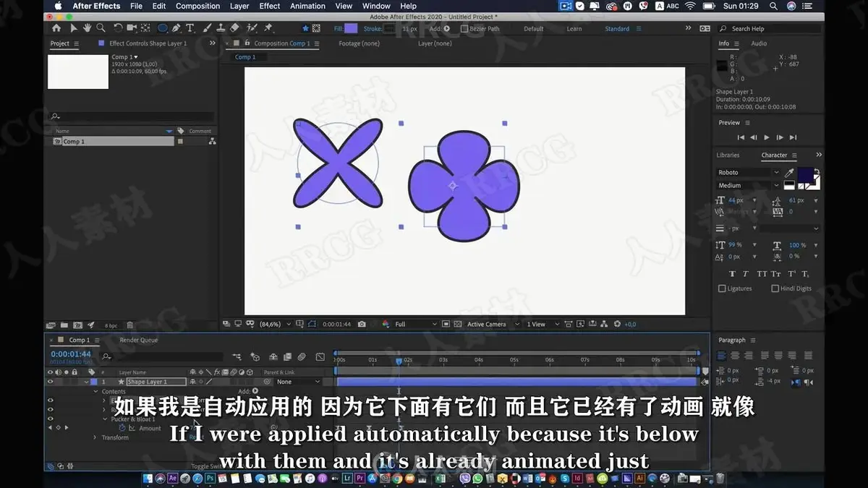
Task: Click the Search Help field
Action: pyautogui.click(x=770, y=29)
